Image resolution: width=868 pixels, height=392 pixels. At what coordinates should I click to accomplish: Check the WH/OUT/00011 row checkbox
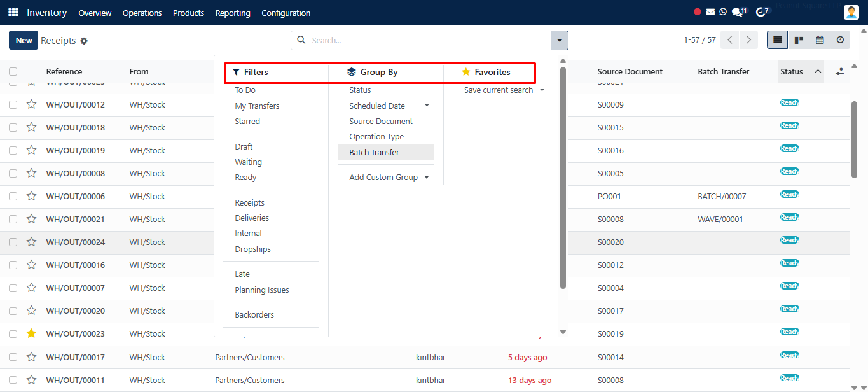point(13,380)
